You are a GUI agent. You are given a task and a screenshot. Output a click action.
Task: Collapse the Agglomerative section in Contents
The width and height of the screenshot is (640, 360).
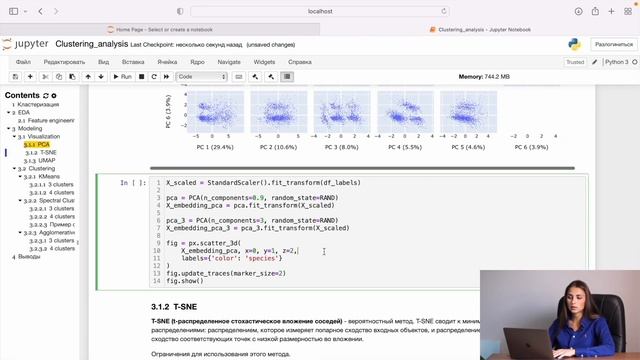[x=20, y=232]
